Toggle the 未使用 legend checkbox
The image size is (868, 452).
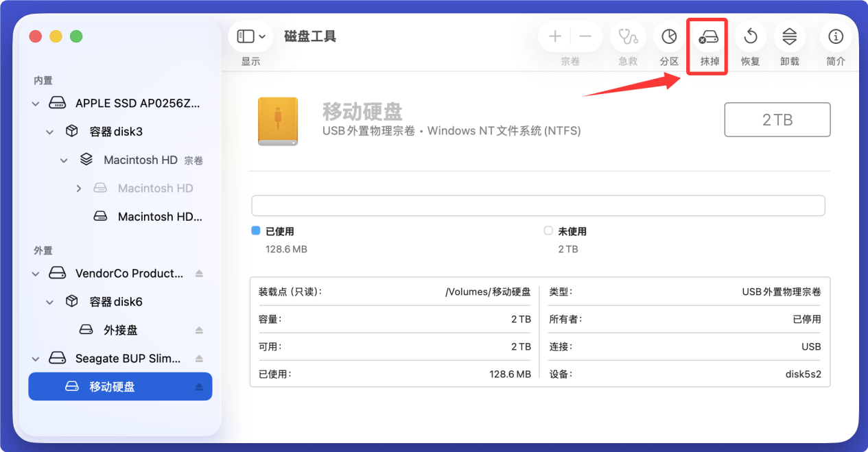point(548,231)
